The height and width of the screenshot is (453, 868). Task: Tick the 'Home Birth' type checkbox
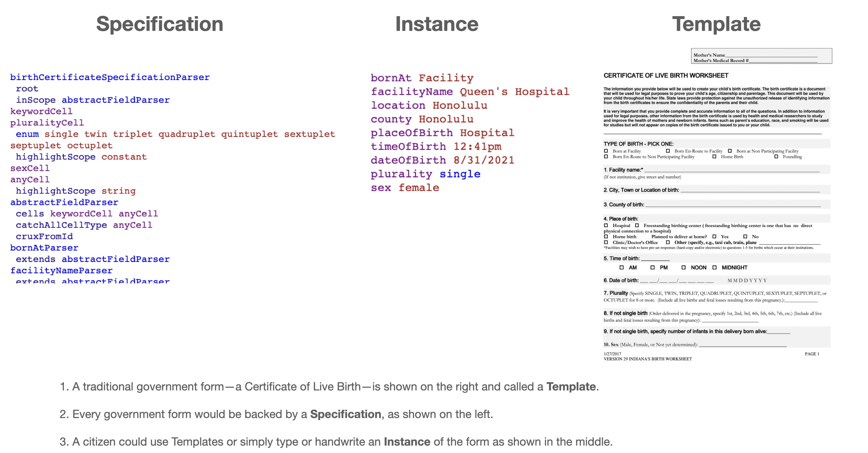(x=714, y=156)
